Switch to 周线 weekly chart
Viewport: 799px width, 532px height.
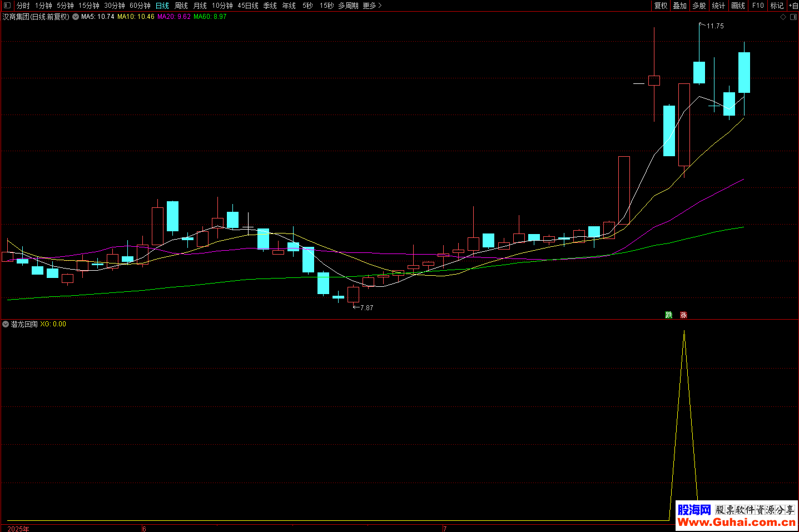pyautogui.click(x=181, y=6)
